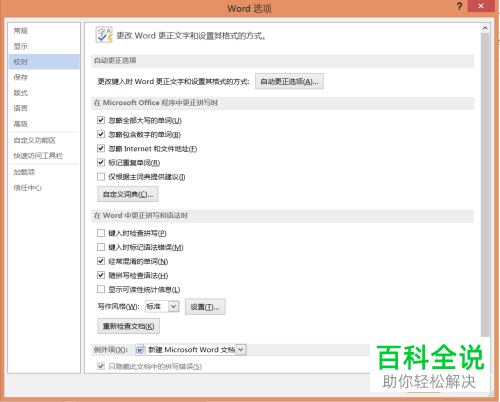This screenshot has height=402, width=500.
Task: Toggle 忽略 Internet 和文件地址 checkbox
Action: click(x=101, y=148)
